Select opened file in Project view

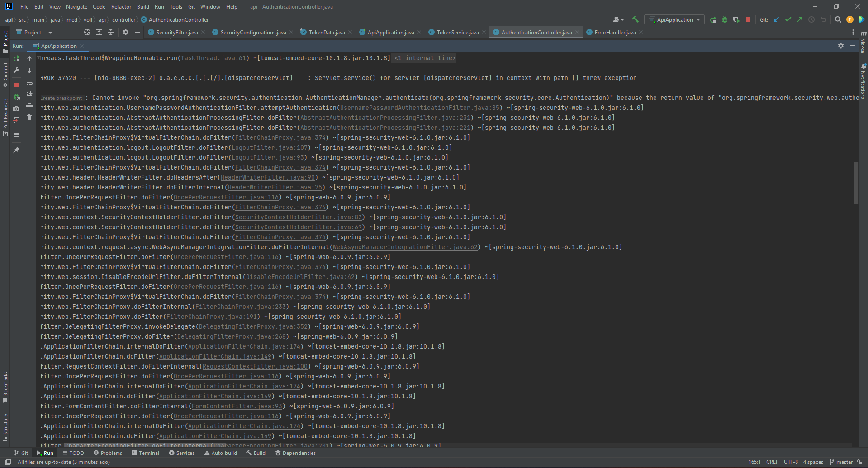point(87,32)
